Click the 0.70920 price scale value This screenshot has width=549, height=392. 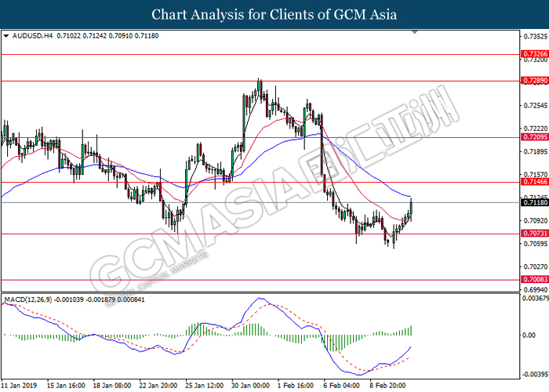(x=535, y=220)
